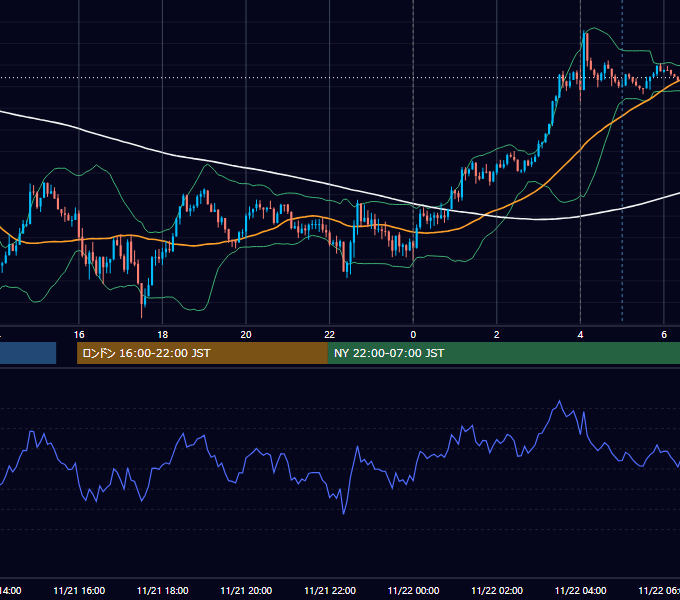
Task: Click the 11/21 16:00 date label
Action: 79,590
